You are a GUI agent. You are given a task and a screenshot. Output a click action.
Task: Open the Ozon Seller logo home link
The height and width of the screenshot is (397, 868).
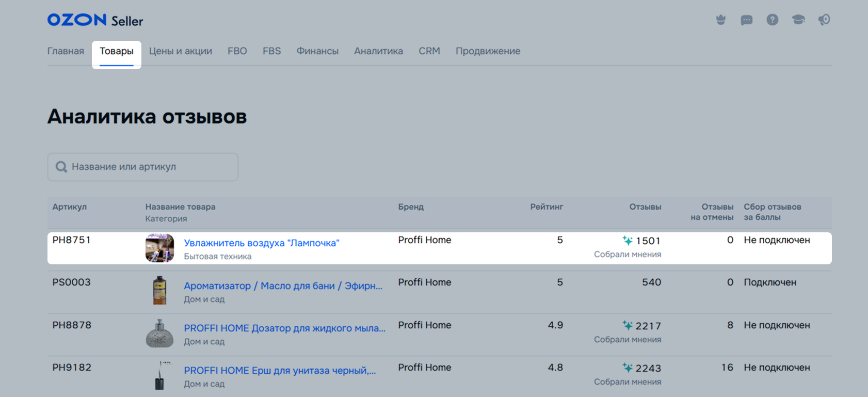pyautogui.click(x=95, y=20)
